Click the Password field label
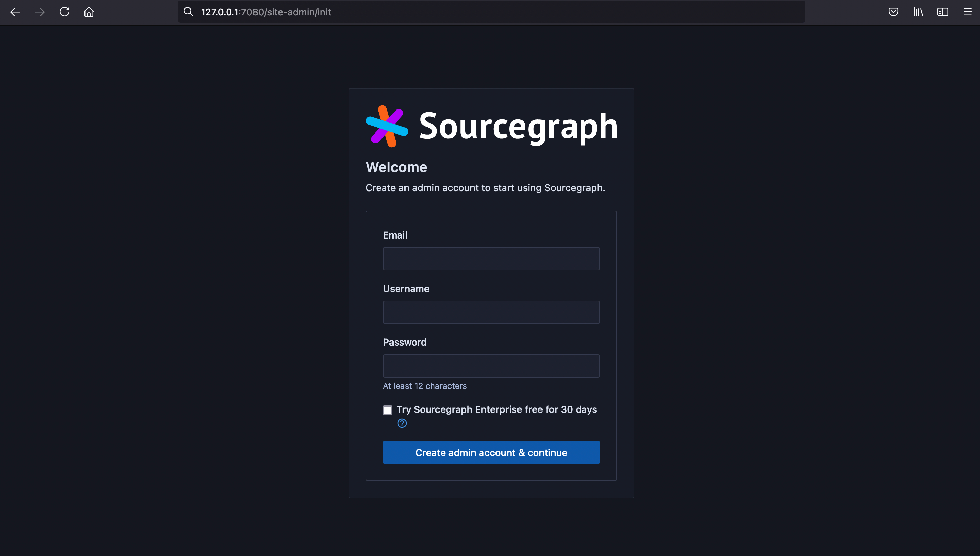This screenshot has width=980, height=556. (404, 342)
